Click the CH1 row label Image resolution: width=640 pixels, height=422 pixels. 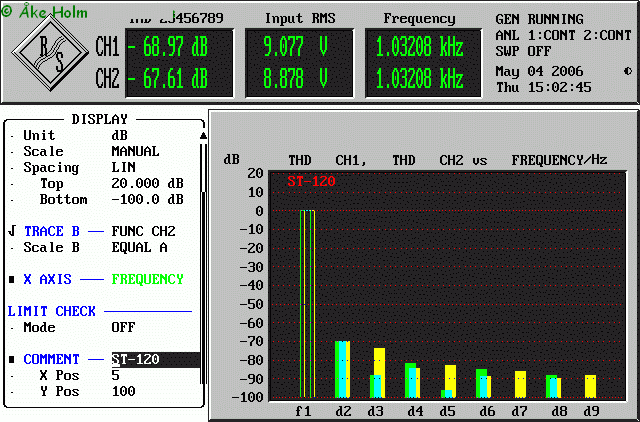click(107, 47)
